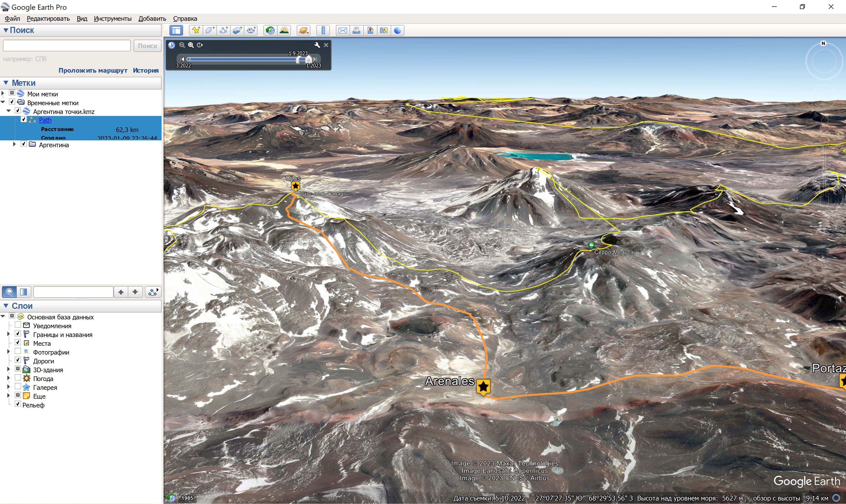The width and height of the screenshot is (846, 504).
Task: Open the Добавить menu
Action: coord(152,19)
